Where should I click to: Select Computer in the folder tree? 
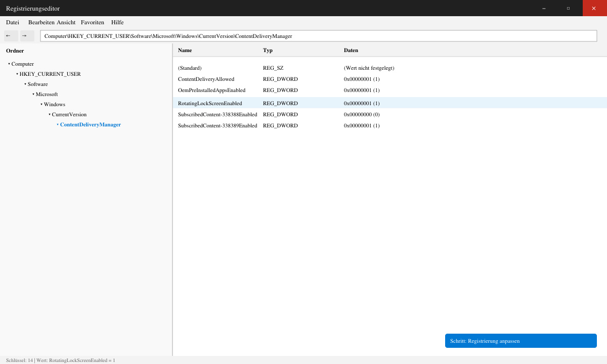[x=23, y=64]
